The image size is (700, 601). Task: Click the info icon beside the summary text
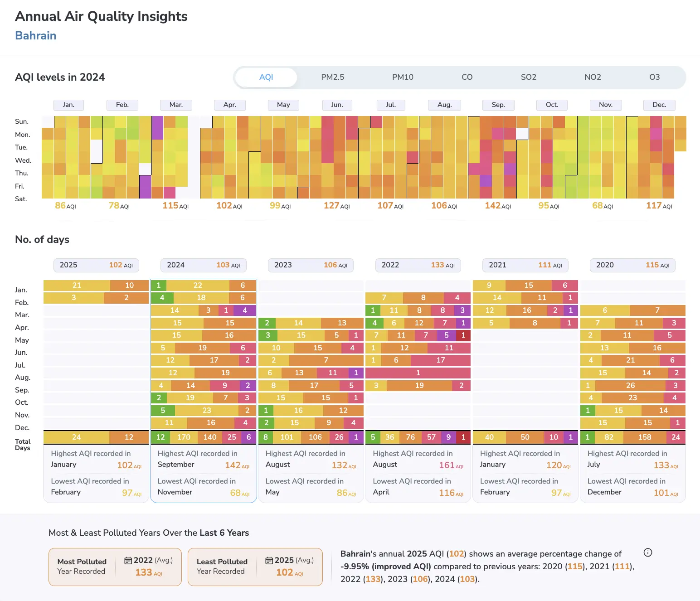pyautogui.click(x=648, y=553)
